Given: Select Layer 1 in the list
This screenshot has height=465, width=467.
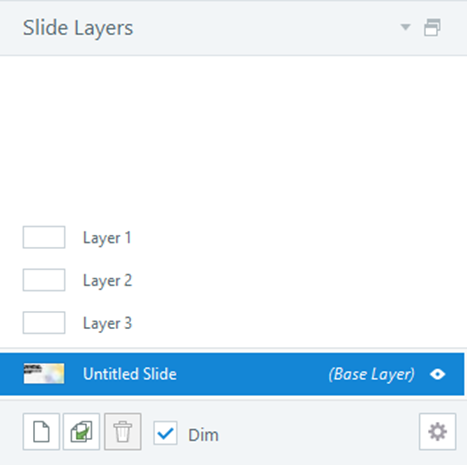Looking at the screenshot, I should 232,238.
